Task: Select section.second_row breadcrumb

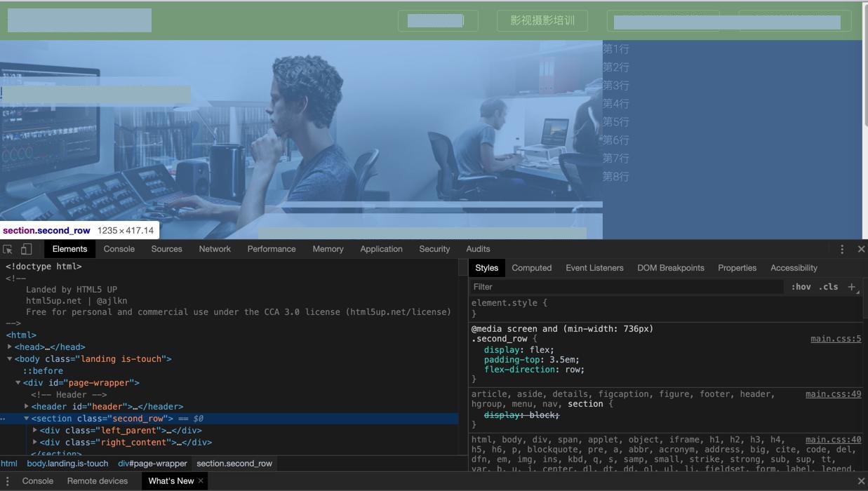Action: (x=234, y=464)
